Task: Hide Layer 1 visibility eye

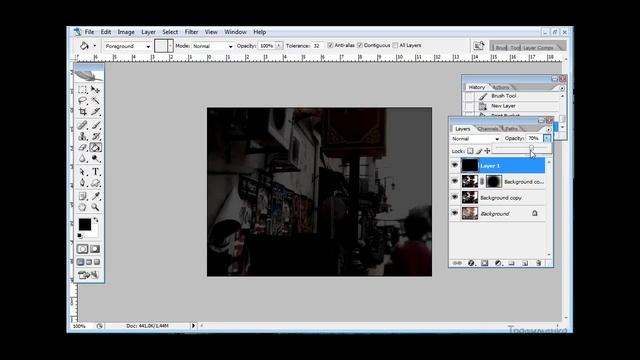Action: coord(455,165)
